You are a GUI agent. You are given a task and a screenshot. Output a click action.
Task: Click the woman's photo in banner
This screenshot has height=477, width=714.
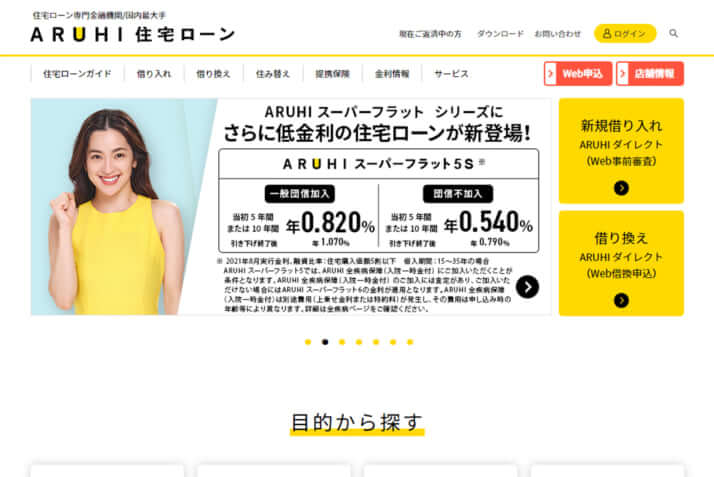[116, 212]
